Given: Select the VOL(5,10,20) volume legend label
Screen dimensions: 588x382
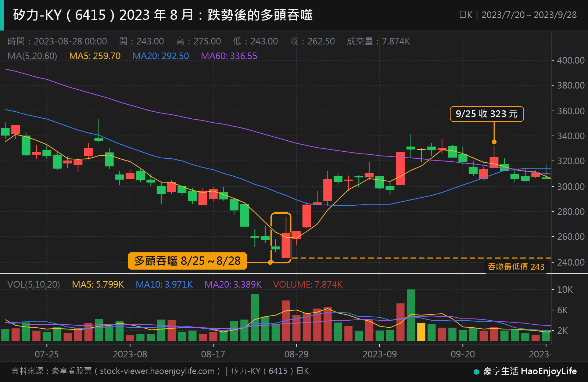Looking at the screenshot, I should [33, 284].
